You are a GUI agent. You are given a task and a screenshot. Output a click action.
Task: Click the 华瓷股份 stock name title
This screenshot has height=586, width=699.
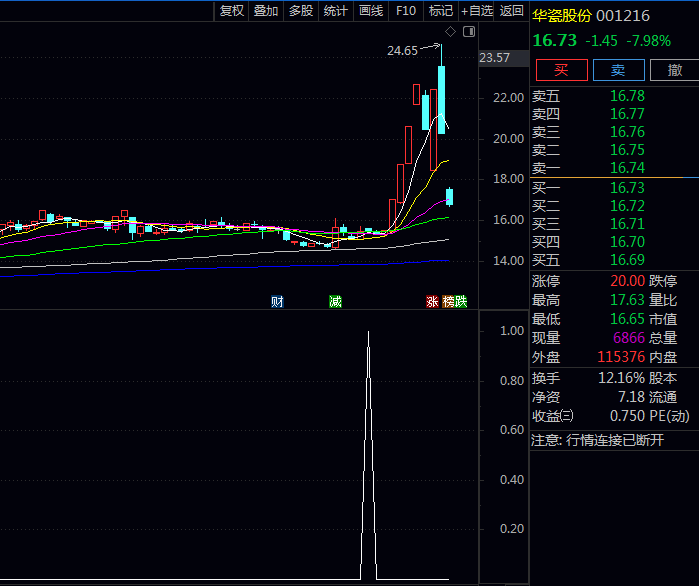561,16
